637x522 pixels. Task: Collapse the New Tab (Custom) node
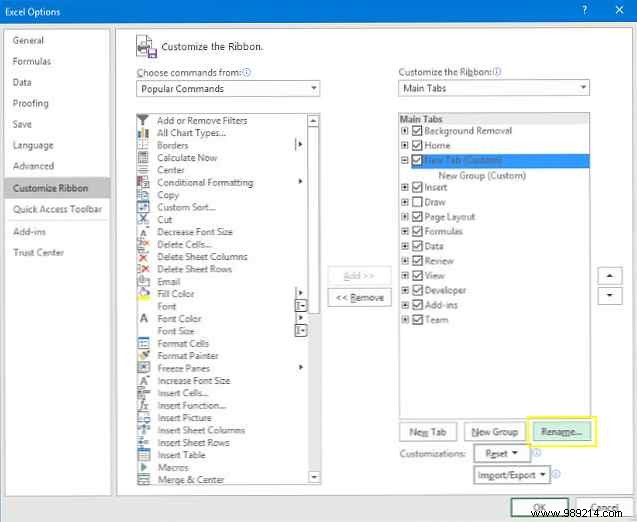[404, 160]
